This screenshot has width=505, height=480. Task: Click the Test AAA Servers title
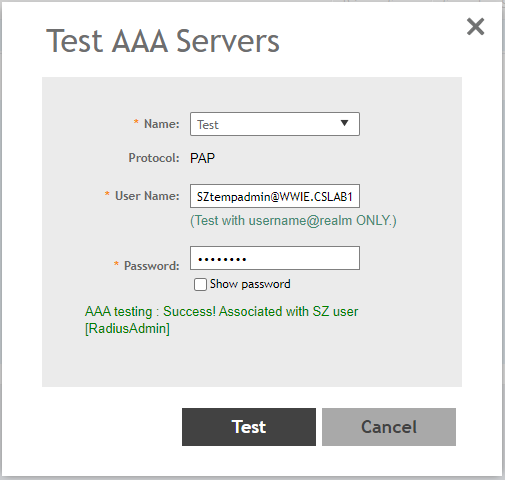click(x=163, y=41)
